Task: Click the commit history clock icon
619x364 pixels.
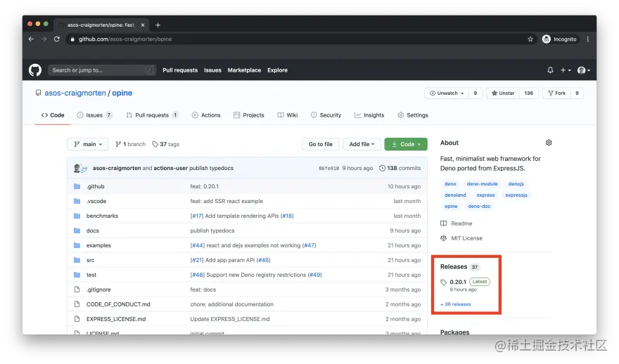Action: click(382, 169)
